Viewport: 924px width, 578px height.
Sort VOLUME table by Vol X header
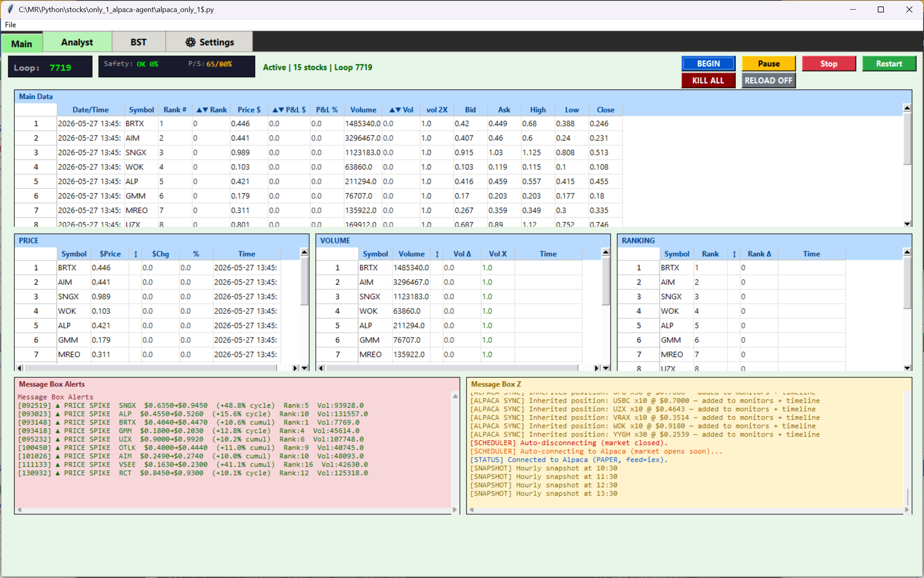pyautogui.click(x=498, y=254)
